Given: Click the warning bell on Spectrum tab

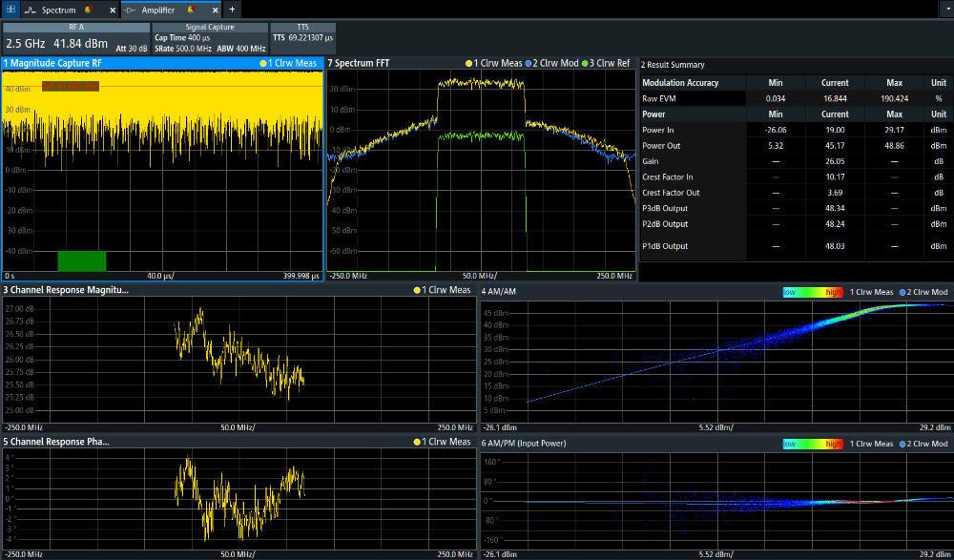Looking at the screenshot, I should (x=88, y=10).
